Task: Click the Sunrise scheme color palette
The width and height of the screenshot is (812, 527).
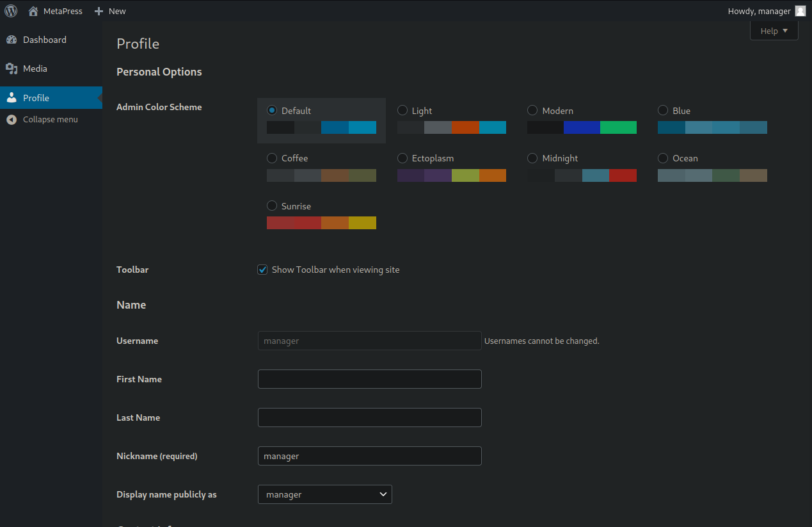Action: 321,223
